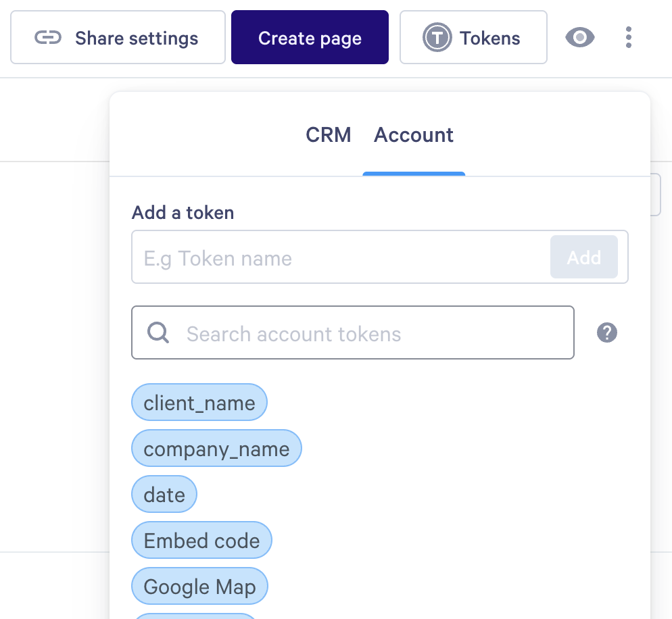Click the circled T icon for Tokens
The height and width of the screenshot is (619, 672).
click(437, 38)
